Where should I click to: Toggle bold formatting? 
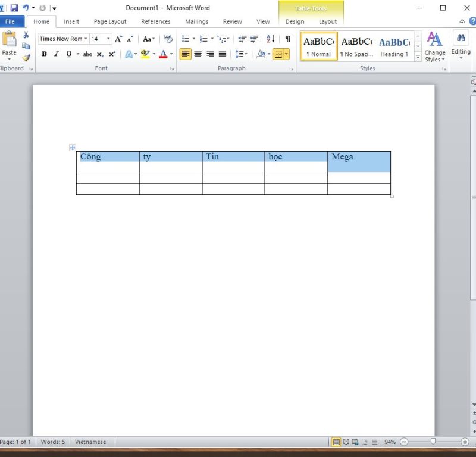(x=44, y=54)
